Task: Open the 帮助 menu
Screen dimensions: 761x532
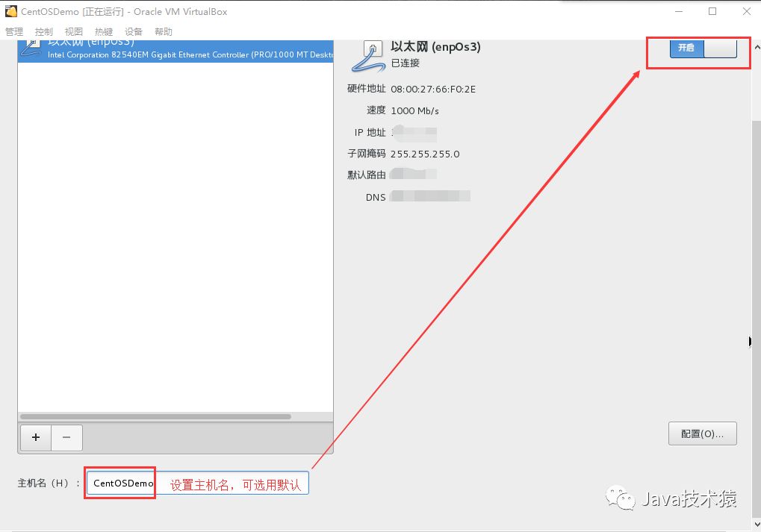Action: coord(164,32)
